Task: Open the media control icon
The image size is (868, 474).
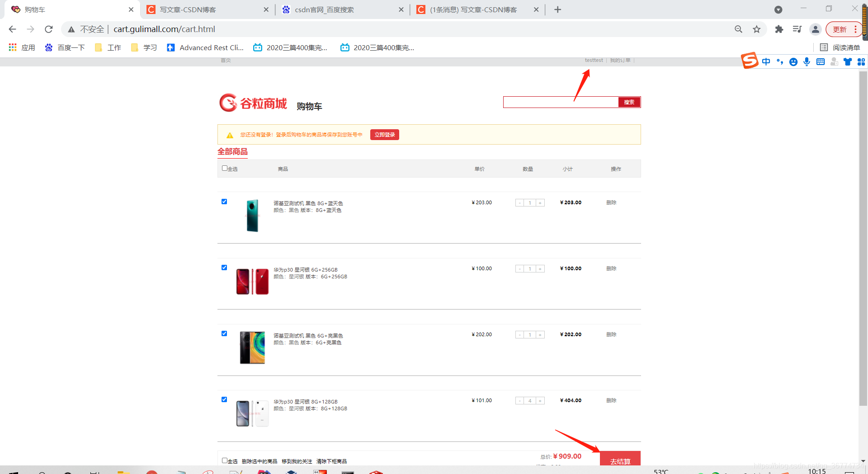Action: [x=797, y=29]
